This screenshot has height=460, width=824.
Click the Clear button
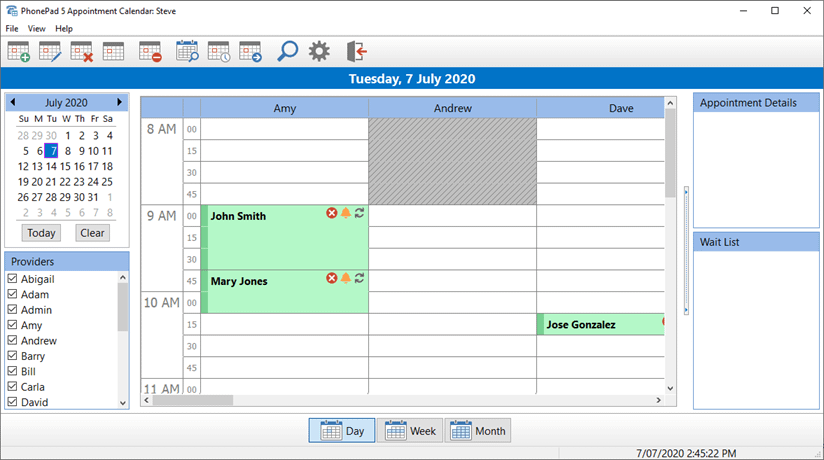(x=92, y=232)
